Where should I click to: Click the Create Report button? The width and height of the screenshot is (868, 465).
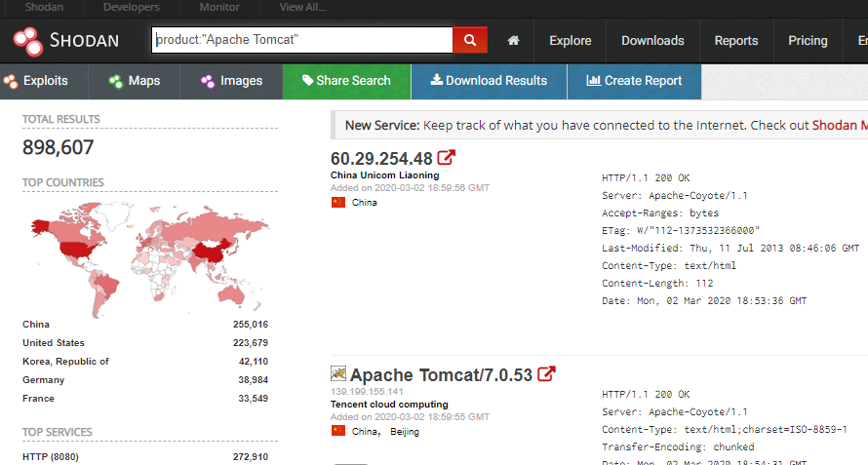[633, 81]
